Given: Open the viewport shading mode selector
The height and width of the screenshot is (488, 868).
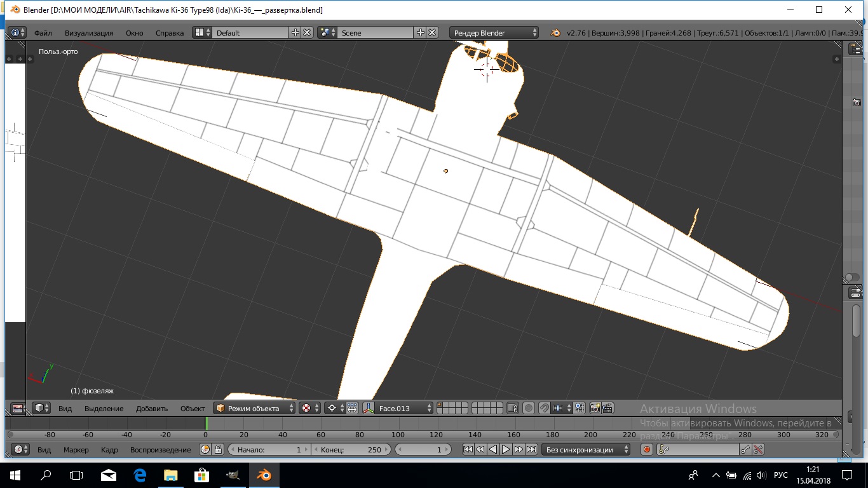Looking at the screenshot, I should (x=309, y=408).
